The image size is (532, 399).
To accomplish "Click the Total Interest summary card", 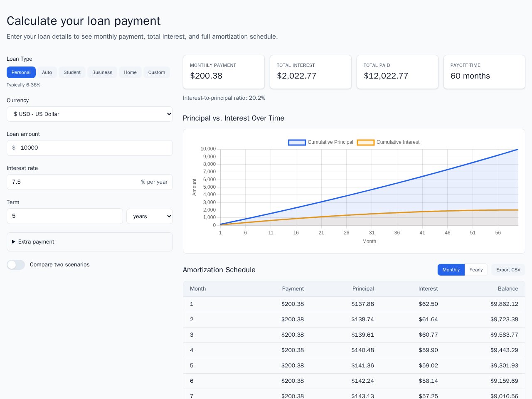I will coord(310,72).
